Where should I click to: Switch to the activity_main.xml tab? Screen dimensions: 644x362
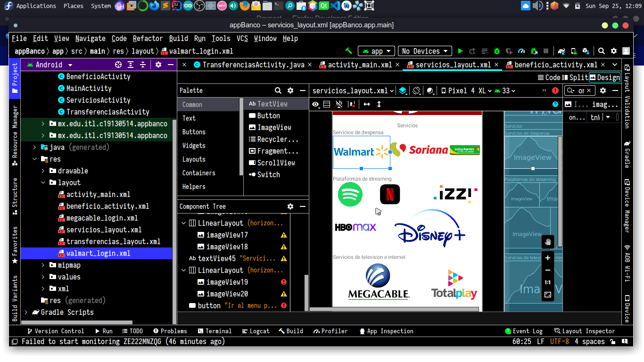[360, 65]
